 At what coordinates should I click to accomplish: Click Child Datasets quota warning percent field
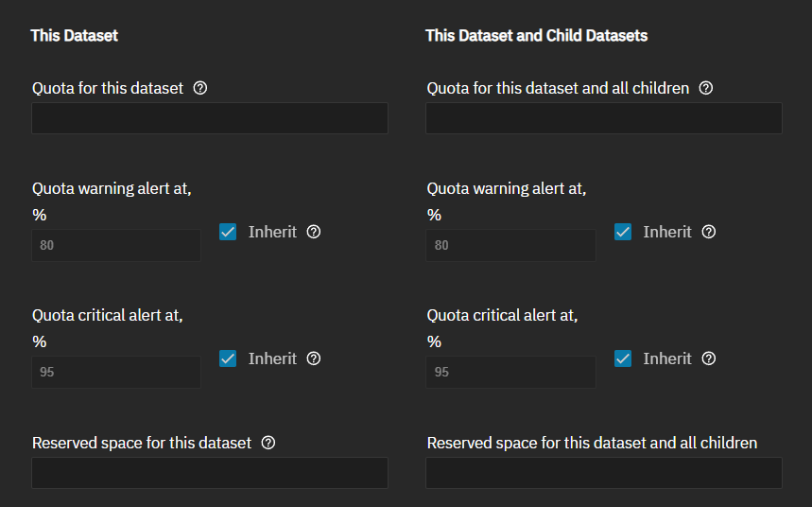pos(510,245)
